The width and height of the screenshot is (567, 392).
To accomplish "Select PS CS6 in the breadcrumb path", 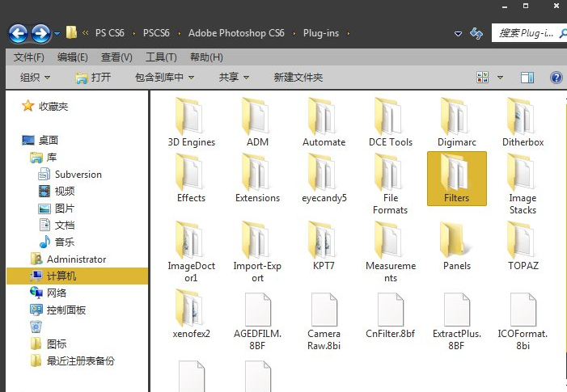I will (x=109, y=33).
